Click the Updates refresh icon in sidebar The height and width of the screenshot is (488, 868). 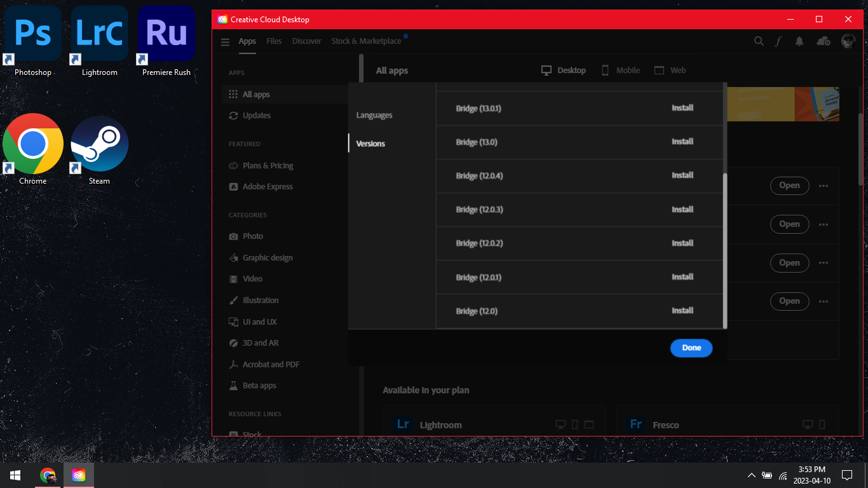(233, 116)
